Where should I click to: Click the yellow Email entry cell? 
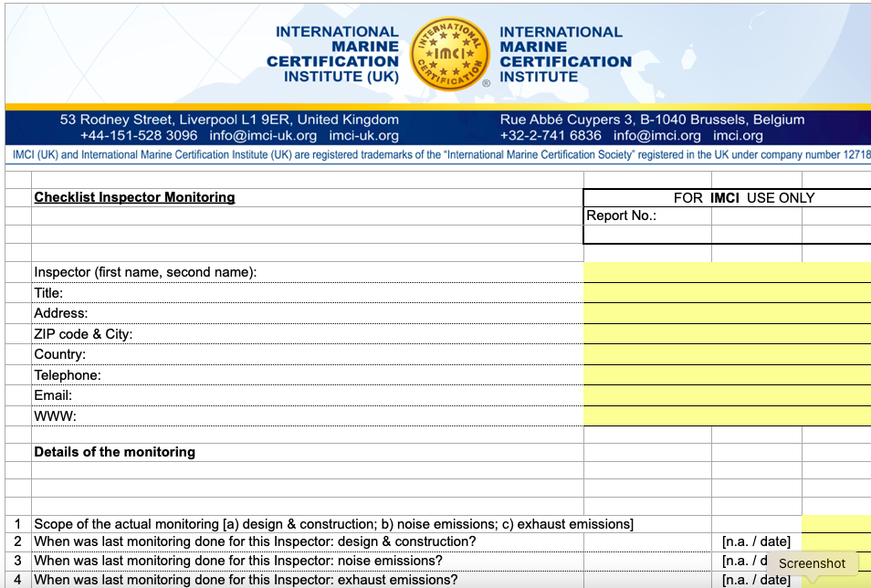(726, 395)
